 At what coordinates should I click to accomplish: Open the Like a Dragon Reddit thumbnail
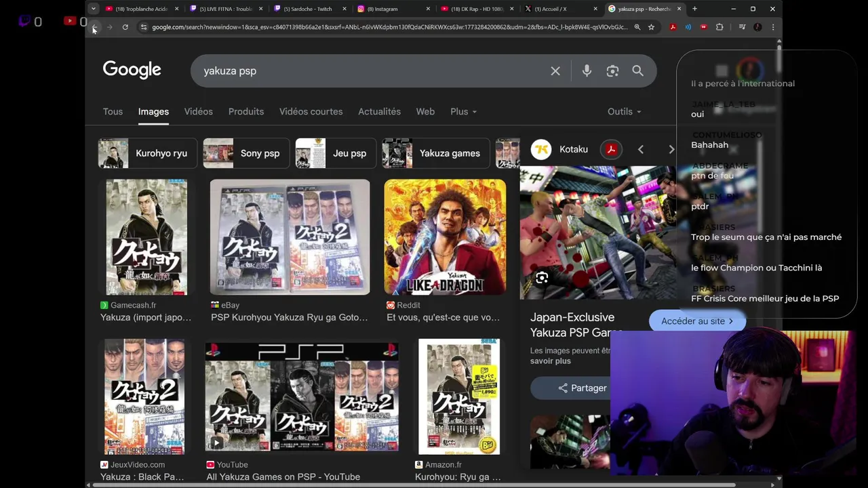(x=445, y=237)
